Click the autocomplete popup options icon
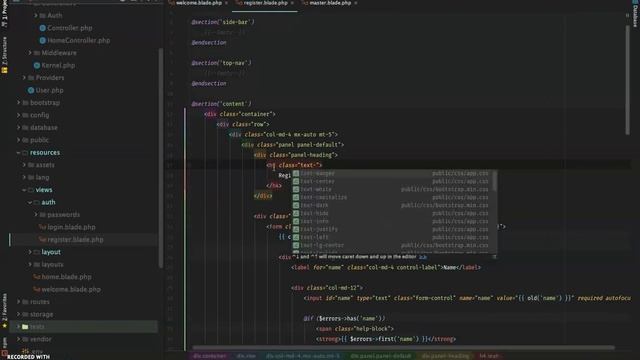The image size is (640, 360). (x=494, y=257)
